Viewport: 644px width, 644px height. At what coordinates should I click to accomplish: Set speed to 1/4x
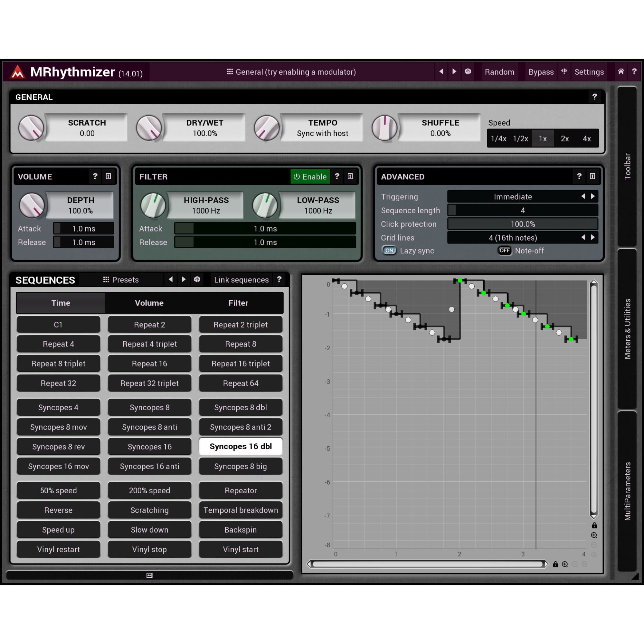[498, 139]
